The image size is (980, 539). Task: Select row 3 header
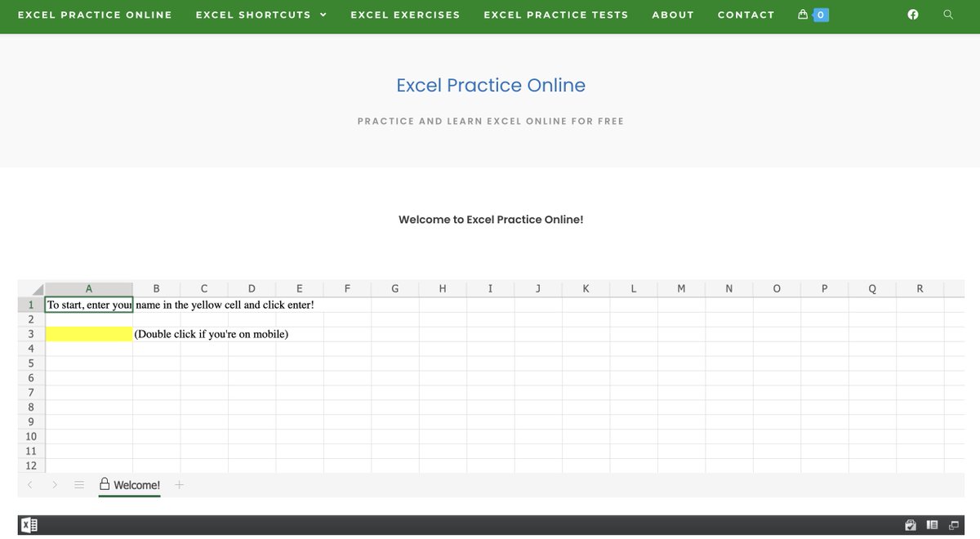click(x=31, y=334)
